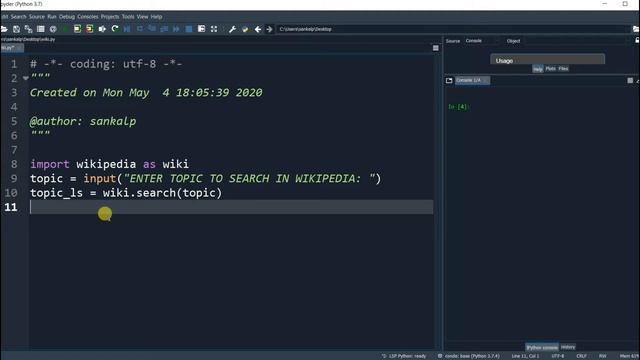This screenshot has width=640, height=360.
Task: Click line number 8 in the gutter
Action: click(x=14, y=164)
